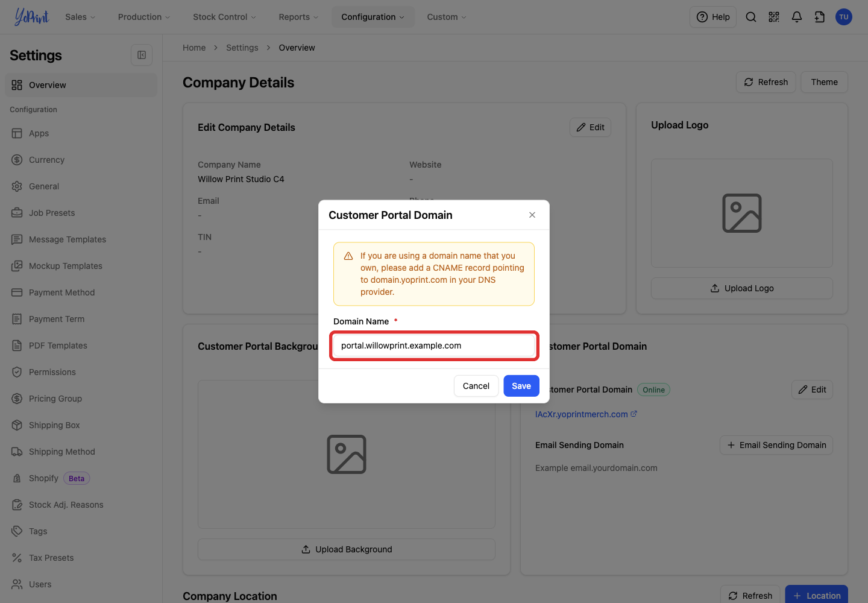Click the Upload Logo image placeholder
Screen dimensions: 868x603
click(x=742, y=213)
